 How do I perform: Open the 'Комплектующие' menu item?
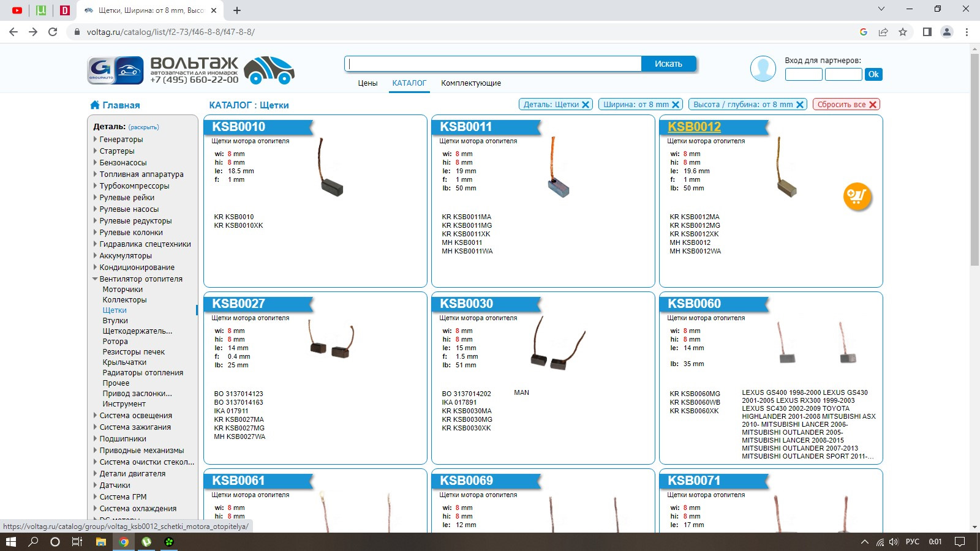(x=471, y=83)
